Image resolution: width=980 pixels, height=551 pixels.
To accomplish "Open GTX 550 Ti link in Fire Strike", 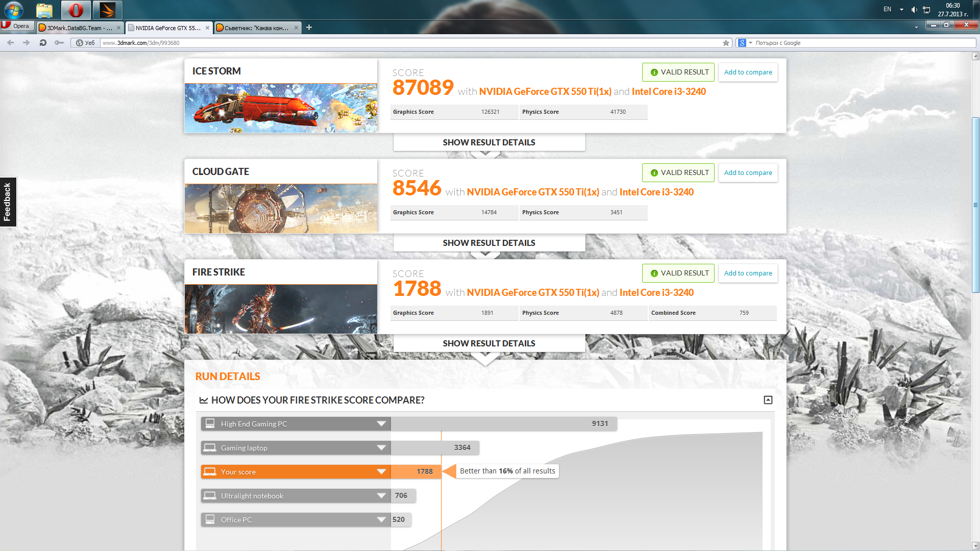I will [x=533, y=293].
